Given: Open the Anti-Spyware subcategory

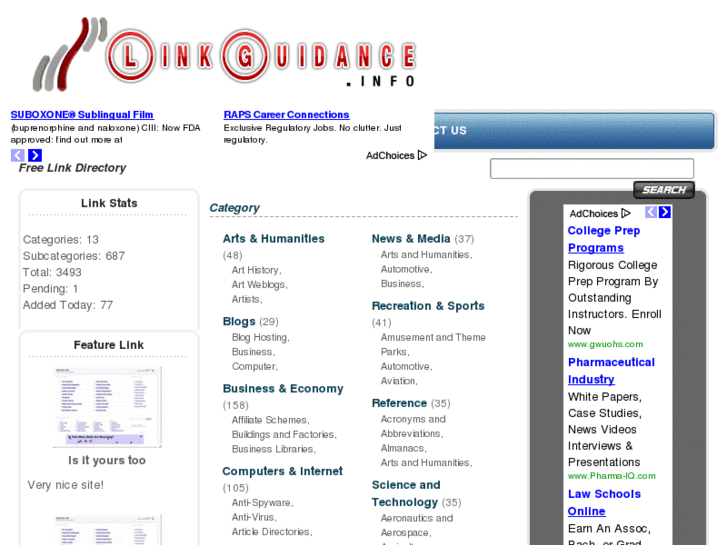Looking at the screenshot, I should click(262, 503).
